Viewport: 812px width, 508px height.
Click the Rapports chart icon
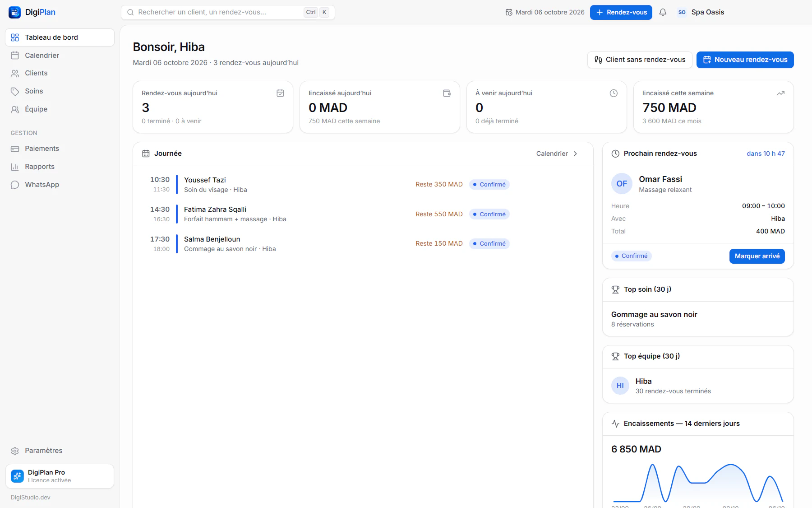coord(15,167)
